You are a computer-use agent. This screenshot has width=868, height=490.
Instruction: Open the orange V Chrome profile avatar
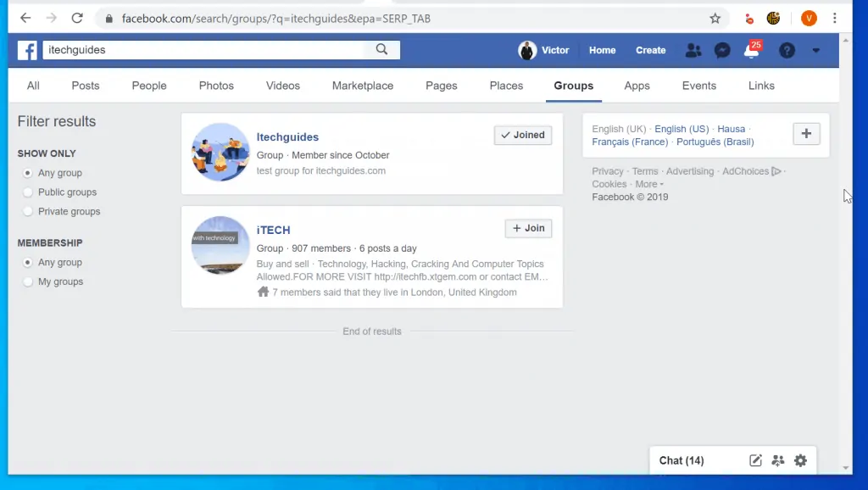(x=809, y=19)
